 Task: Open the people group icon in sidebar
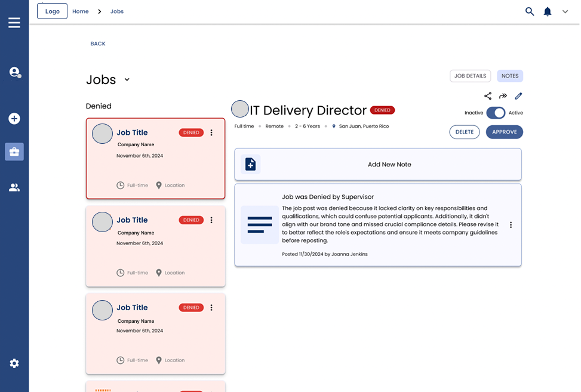[14, 187]
